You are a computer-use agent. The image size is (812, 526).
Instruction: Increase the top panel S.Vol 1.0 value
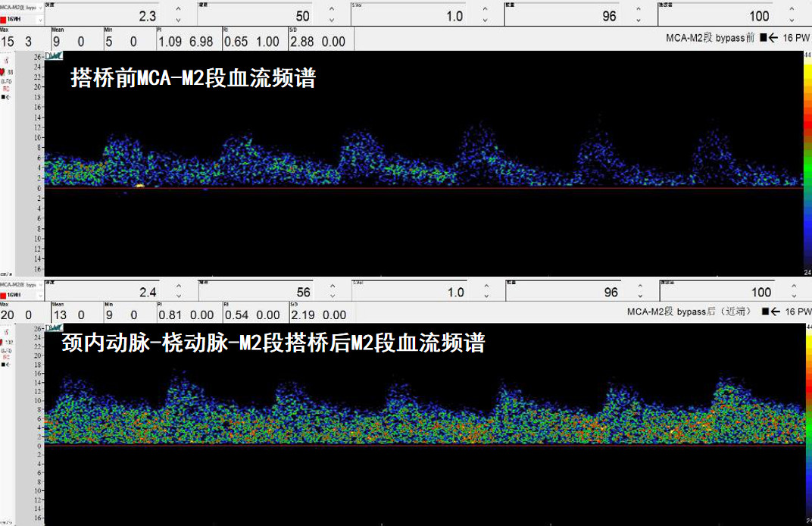coord(485,9)
